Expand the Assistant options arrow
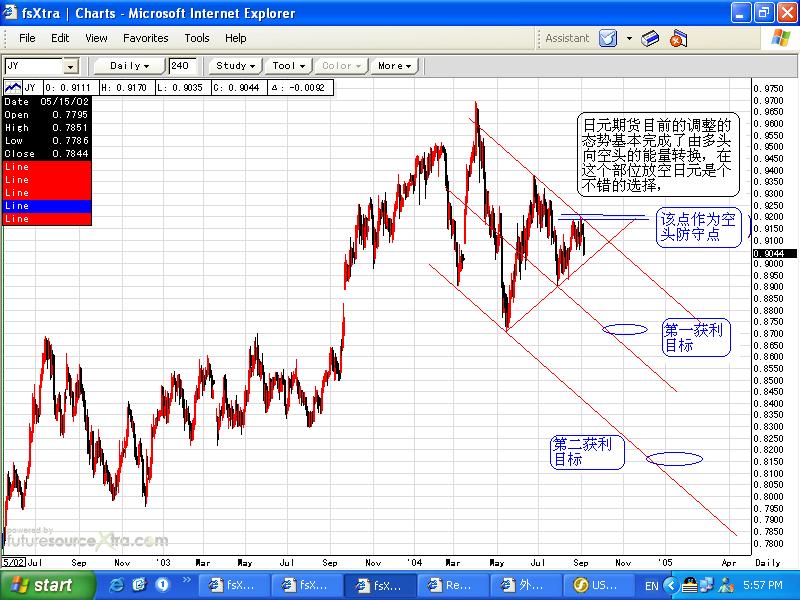This screenshot has width=800, height=600. click(x=629, y=38)
